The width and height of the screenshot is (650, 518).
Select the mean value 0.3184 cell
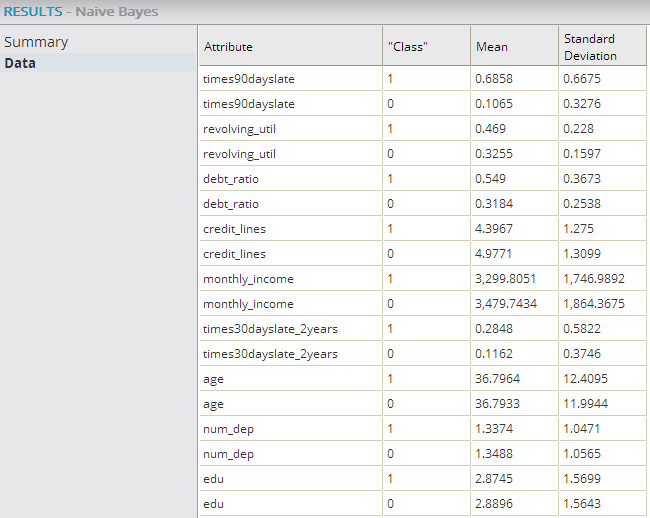(493, 203)
